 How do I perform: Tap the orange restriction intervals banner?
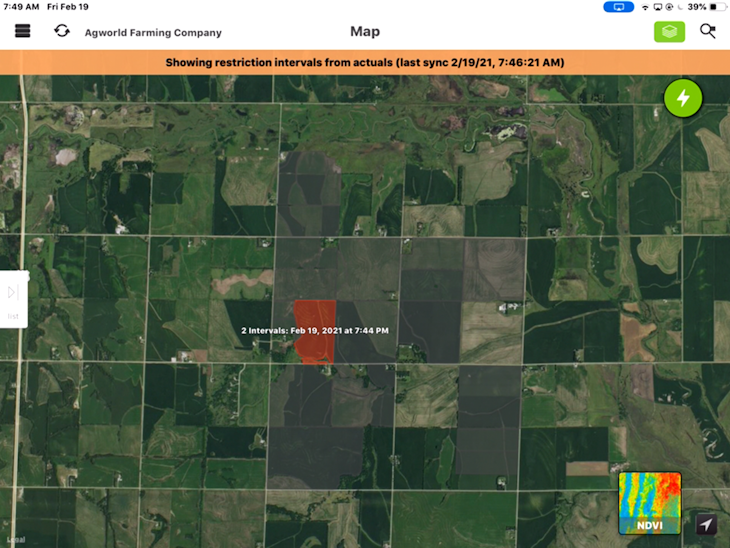[365, 62]
